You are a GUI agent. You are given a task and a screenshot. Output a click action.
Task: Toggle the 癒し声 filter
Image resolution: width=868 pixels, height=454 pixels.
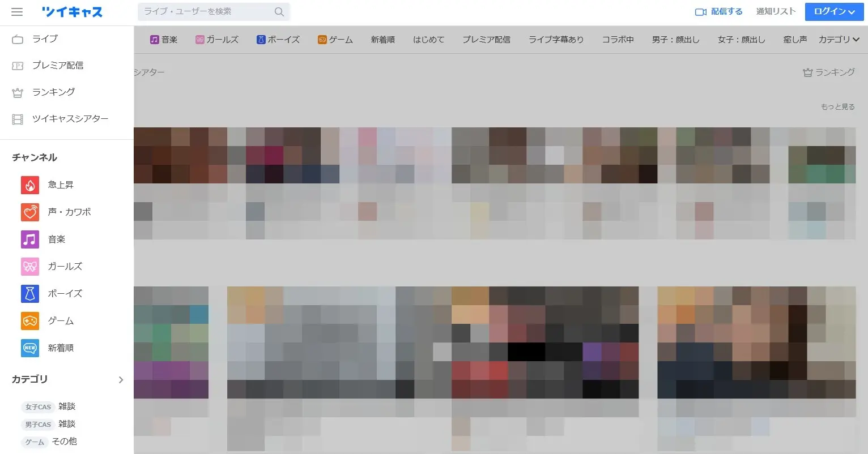pyautogui.click(x=794, y=40)
